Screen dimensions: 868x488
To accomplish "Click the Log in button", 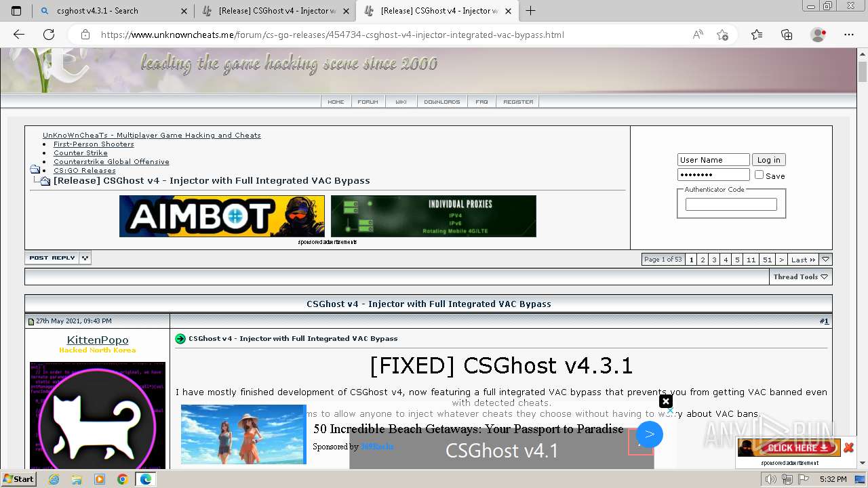I will (x=769, y=160).
